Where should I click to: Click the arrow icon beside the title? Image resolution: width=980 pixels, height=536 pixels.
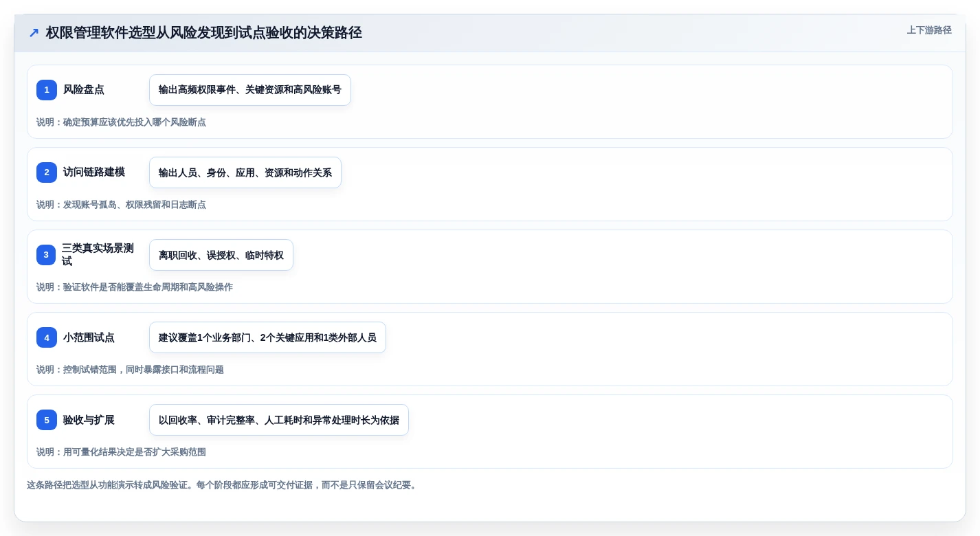pyautogui.click(x=34, y=33)
